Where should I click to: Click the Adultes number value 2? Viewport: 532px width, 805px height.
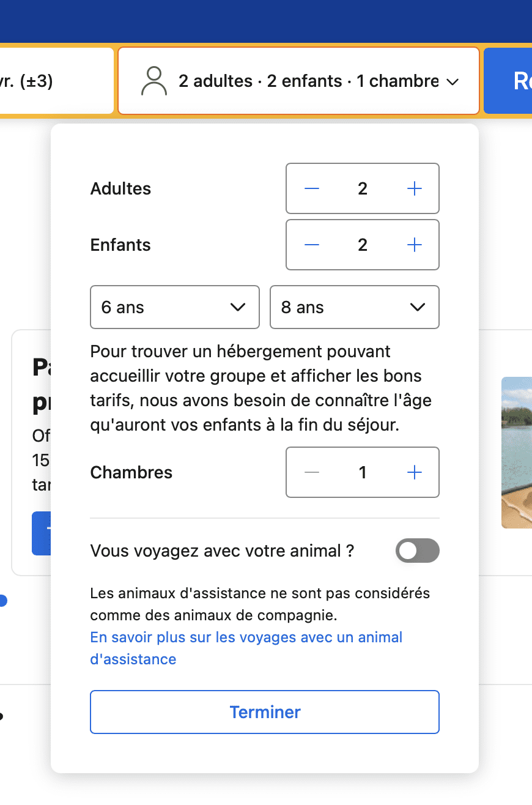363,188
